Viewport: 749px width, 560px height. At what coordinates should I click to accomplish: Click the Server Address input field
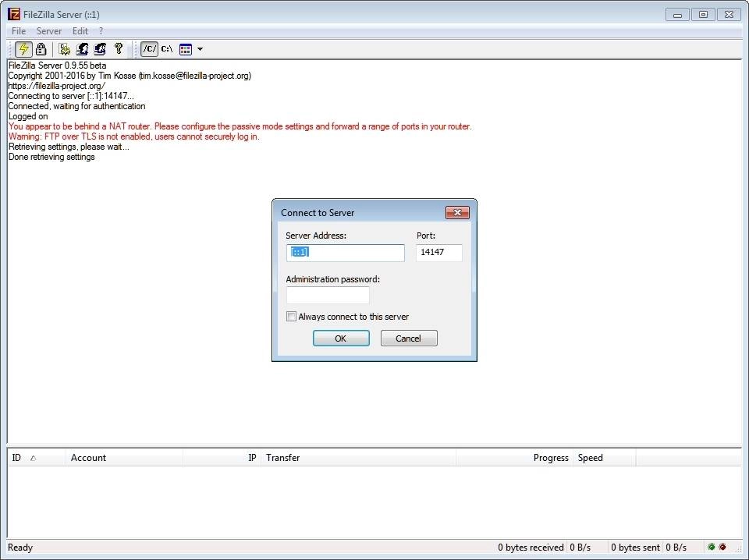click(x=346, y=253)
